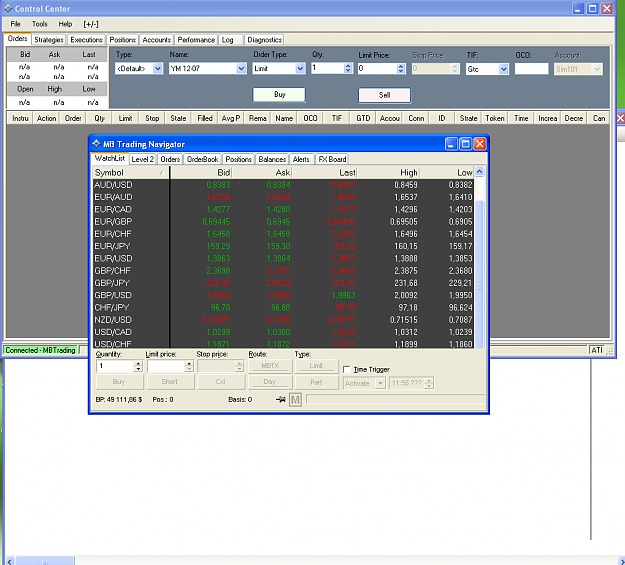Click the bottom horizontal scrollbar left arrow
The width and height of the screenshot is (625, 565).
pos(10,561)
